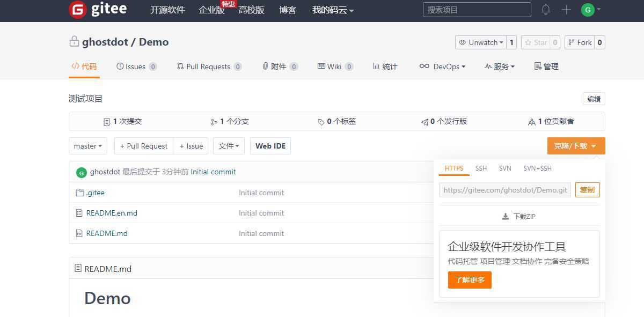Select the SSH clone tab

coord(481,168)
